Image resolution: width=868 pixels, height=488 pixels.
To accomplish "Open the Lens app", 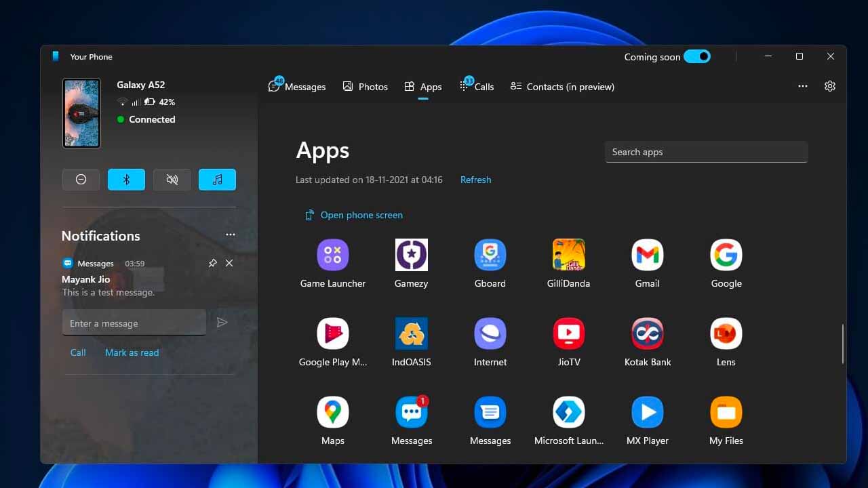I will point(726,334).
